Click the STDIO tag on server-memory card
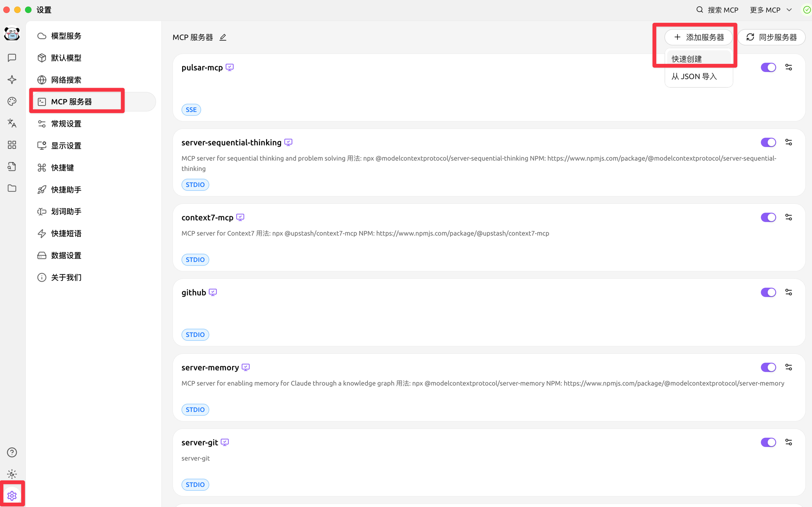This screenshot has width=812, height=507. coord(195,410)
